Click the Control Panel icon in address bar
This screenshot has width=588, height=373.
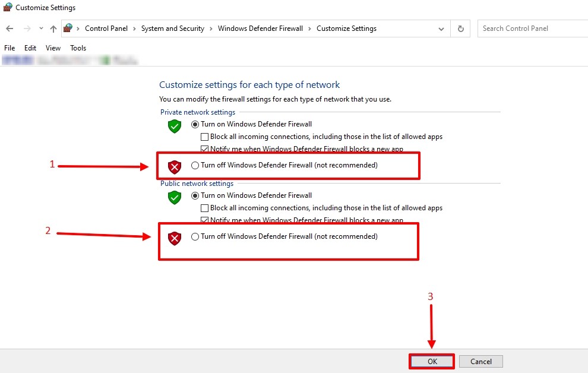point(68,28)
